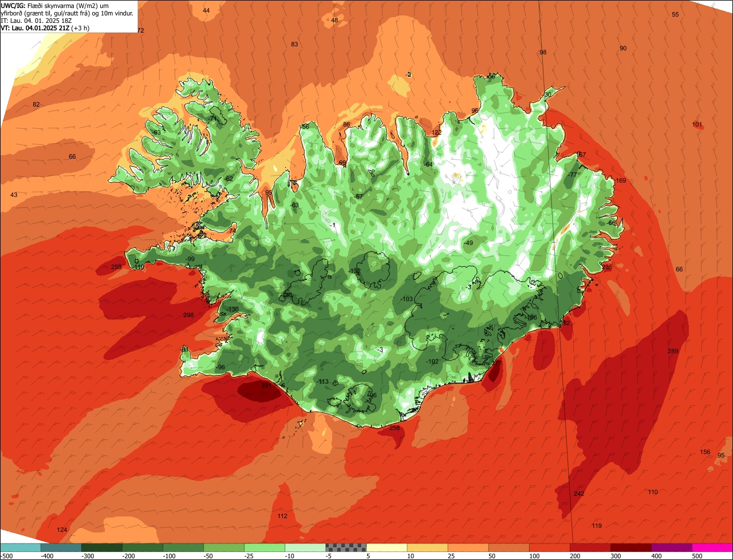Select the 300 legend label
This screenshot has height=560, width=733.
(616, 555)
